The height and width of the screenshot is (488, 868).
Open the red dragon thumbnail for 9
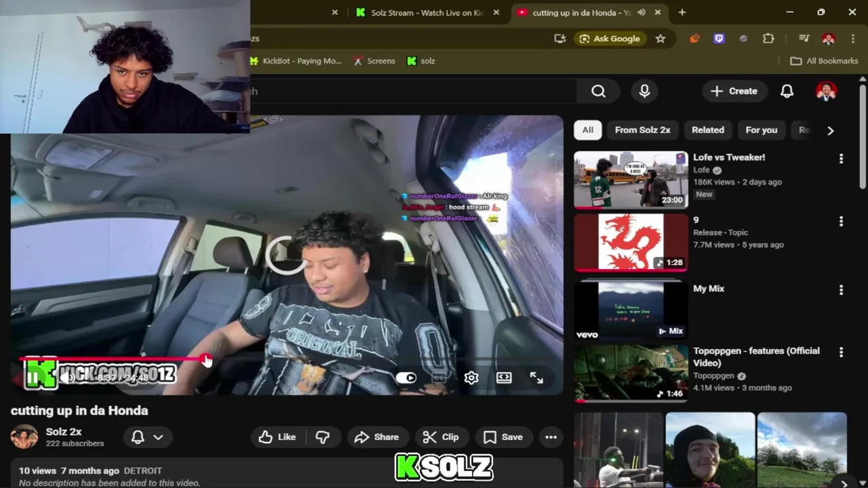pyautogui.click(x=631, y=243)
